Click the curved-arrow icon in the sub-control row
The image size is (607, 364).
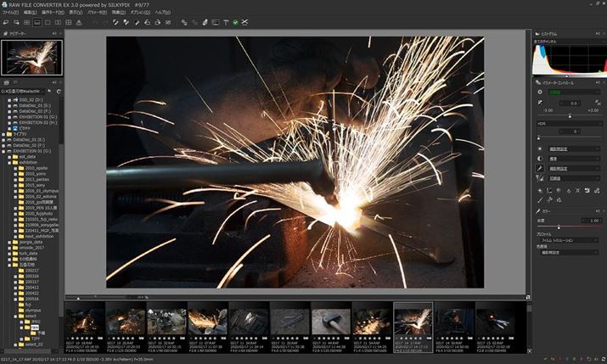pyautogui.click(x=587, y=191)
